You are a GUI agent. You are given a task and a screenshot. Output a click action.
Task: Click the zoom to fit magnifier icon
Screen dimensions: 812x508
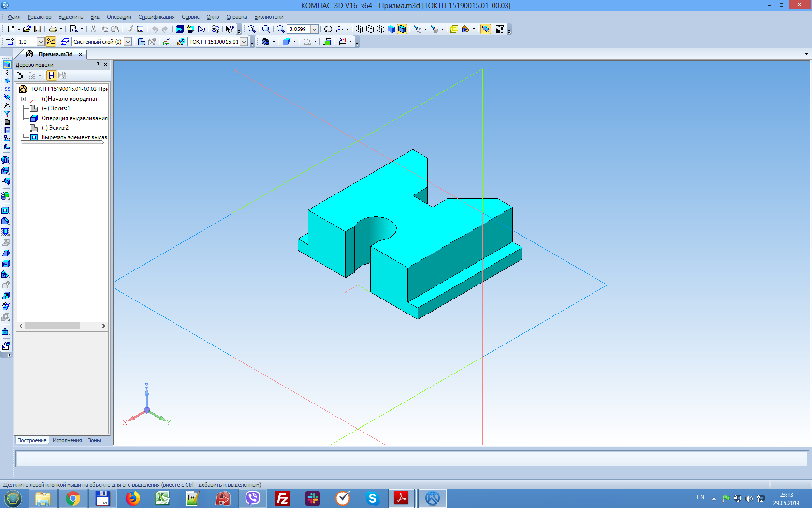[252, 29]
